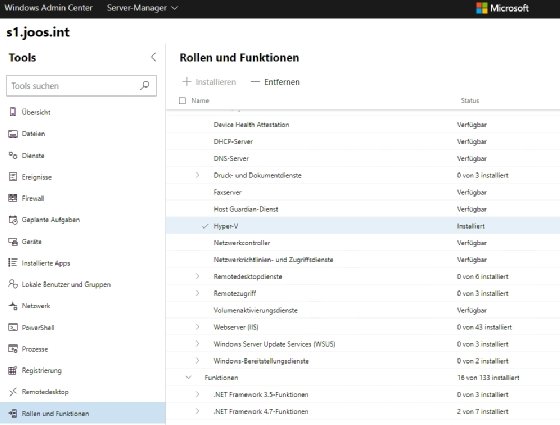Click the '0 von 43 installiert' status
Screen dimensions: 560x425
coord(484,327)
